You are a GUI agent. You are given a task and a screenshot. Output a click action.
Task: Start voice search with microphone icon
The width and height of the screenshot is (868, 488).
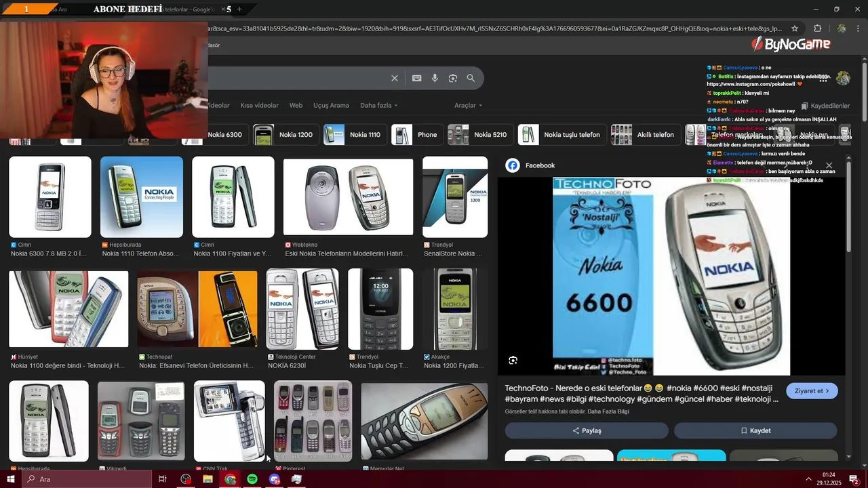point(435,78)
